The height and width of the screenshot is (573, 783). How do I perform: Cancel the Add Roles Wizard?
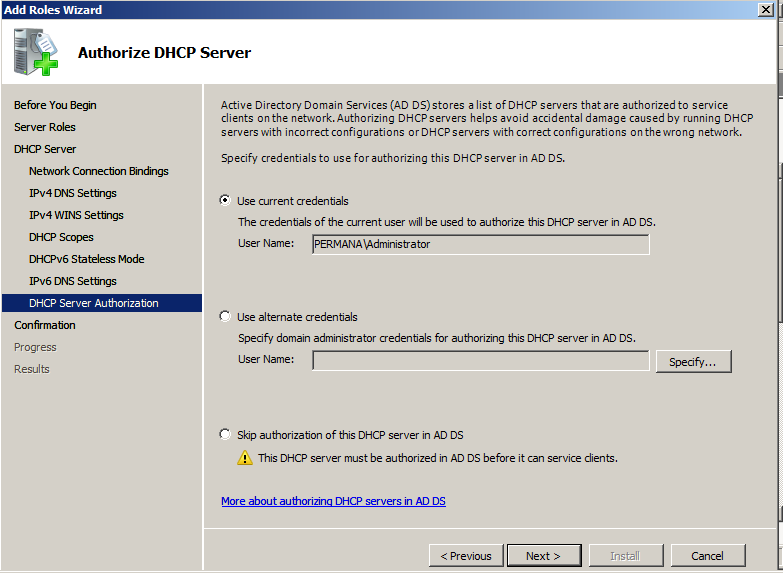click(x=708, y=556)
